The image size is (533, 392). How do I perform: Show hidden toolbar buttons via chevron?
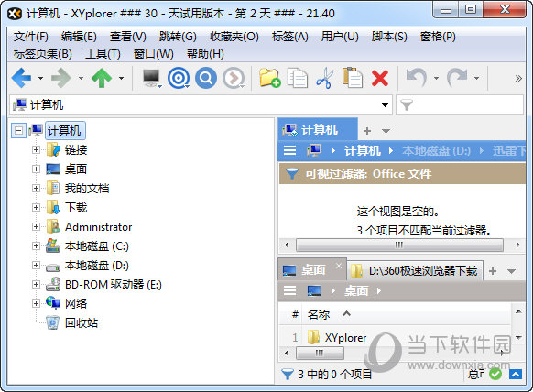(x=518, y=78)
